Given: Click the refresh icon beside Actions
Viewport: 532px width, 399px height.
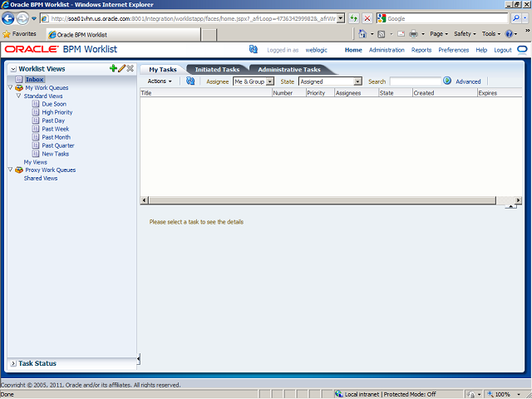Looking at the screenshot, I should tap(190, 81).
